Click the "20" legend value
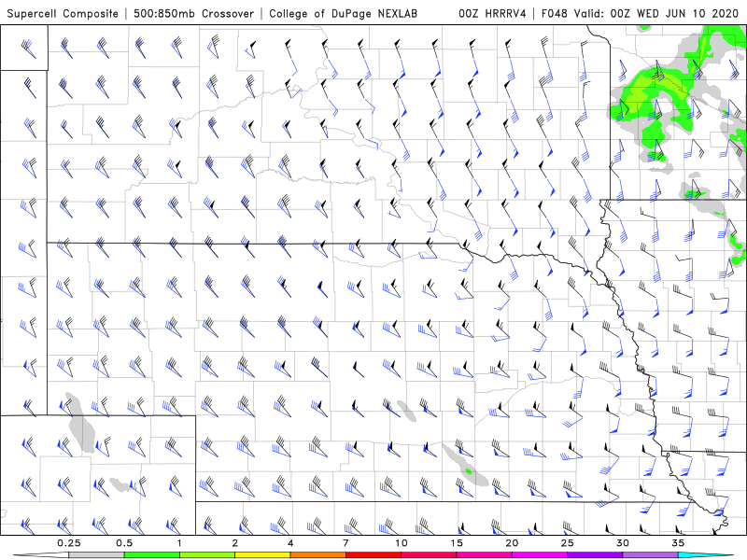The height and width of the screenshot is (560, 747). 512,543
